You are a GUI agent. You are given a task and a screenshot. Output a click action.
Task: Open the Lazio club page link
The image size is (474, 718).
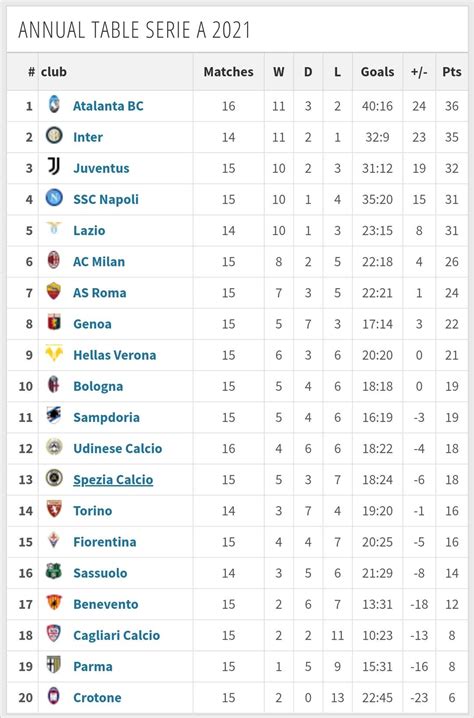pyautogui.click(x=89, y=230)
